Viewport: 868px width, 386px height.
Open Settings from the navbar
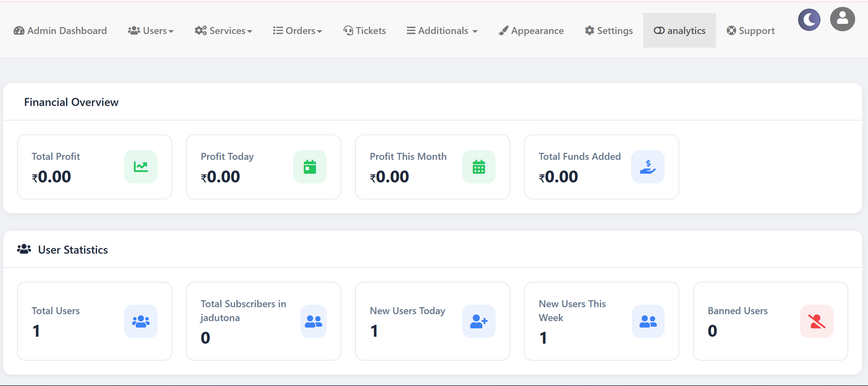click(x=609, y=31)
